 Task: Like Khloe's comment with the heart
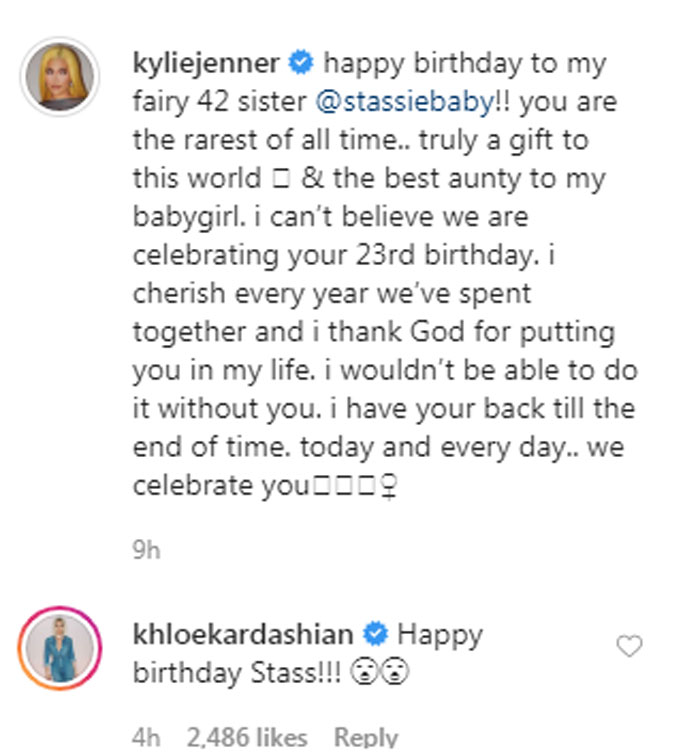pyautogui.click(x=629, y=648)
